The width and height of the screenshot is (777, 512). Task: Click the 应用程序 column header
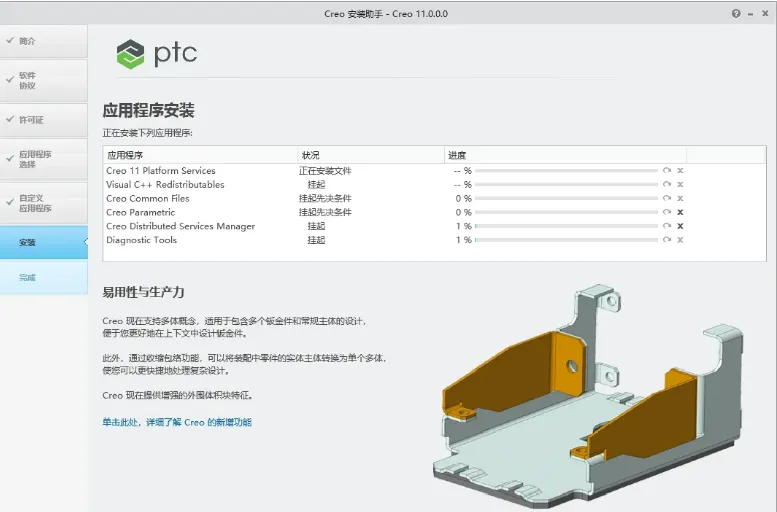click(x=200, y=155)
